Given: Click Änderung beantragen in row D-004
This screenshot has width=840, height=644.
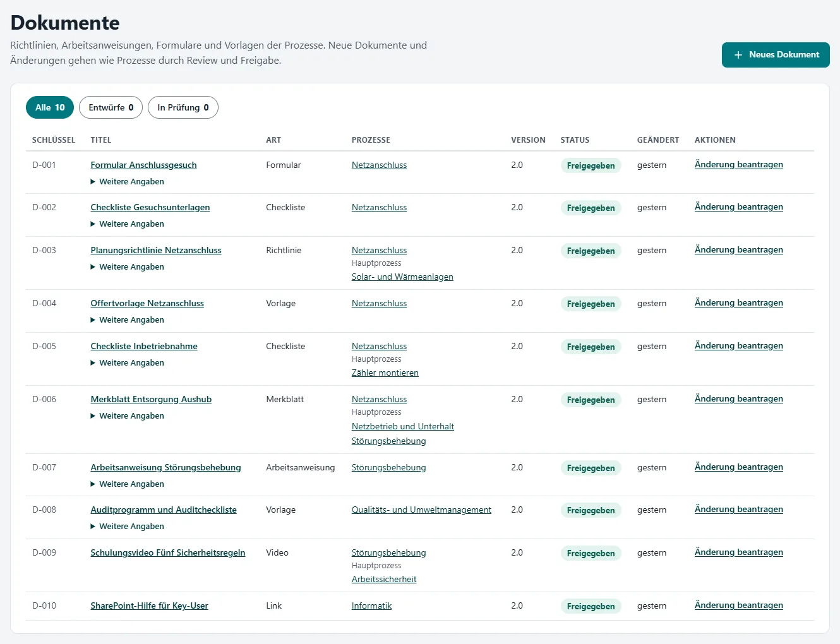Looking at the screenshot, I should point(739,303).
